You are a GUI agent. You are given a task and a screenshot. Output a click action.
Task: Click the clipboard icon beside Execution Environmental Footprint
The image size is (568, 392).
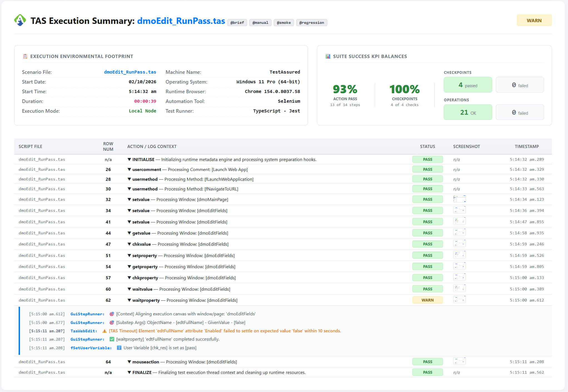click(x=25, y=56)
